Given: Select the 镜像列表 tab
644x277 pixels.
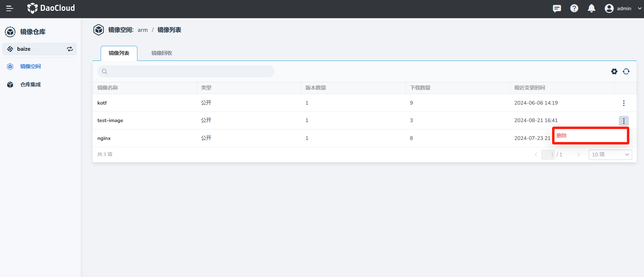Looking at the screenshot, I should click(119, 53).
